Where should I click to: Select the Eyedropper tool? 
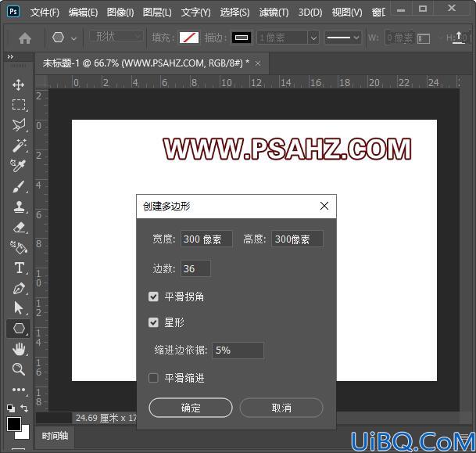(19, 166)
